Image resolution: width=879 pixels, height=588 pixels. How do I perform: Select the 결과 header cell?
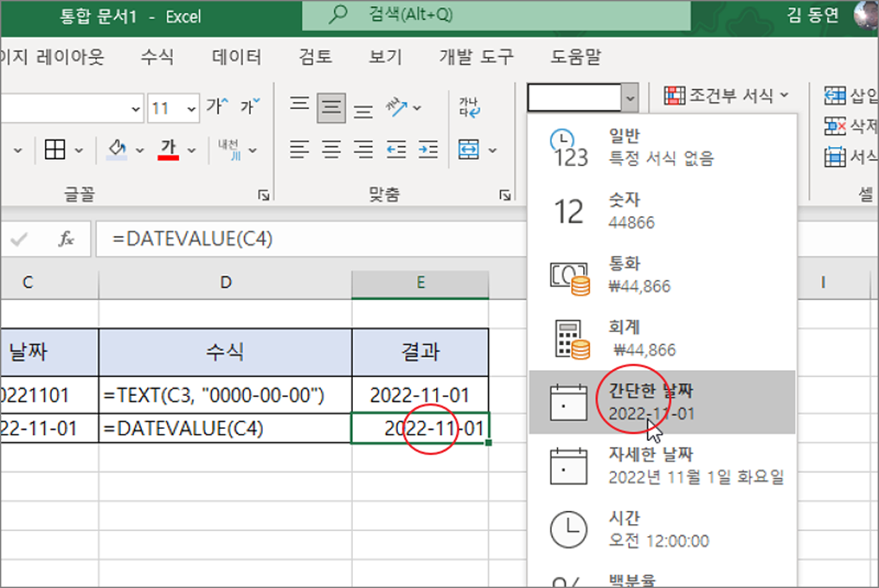pos(421,352)
